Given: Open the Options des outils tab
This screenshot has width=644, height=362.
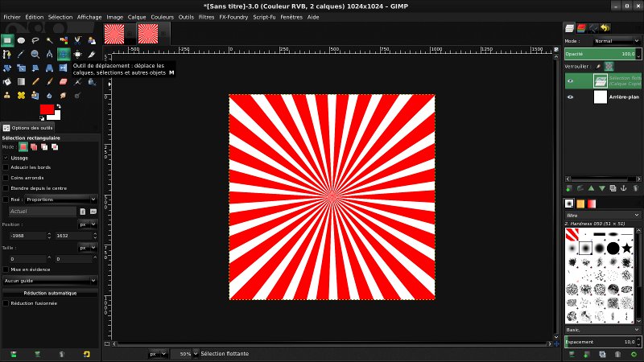Looking at the screenshot, I should 28,128.
